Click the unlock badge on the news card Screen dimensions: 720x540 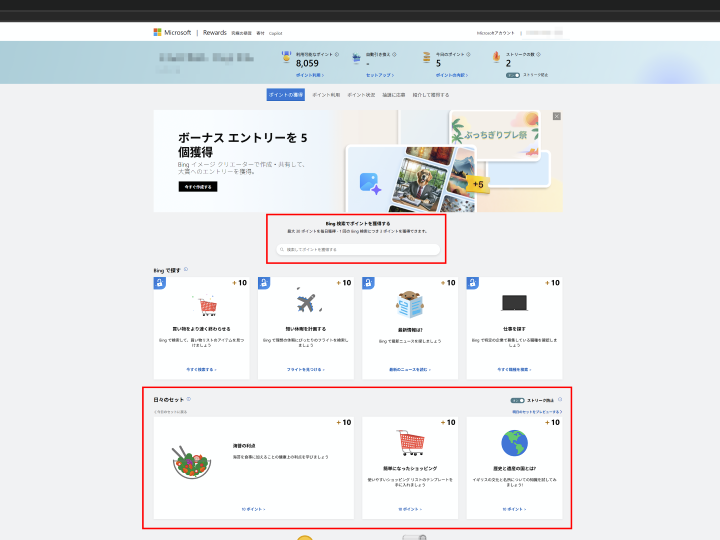[x=368, y=283]
